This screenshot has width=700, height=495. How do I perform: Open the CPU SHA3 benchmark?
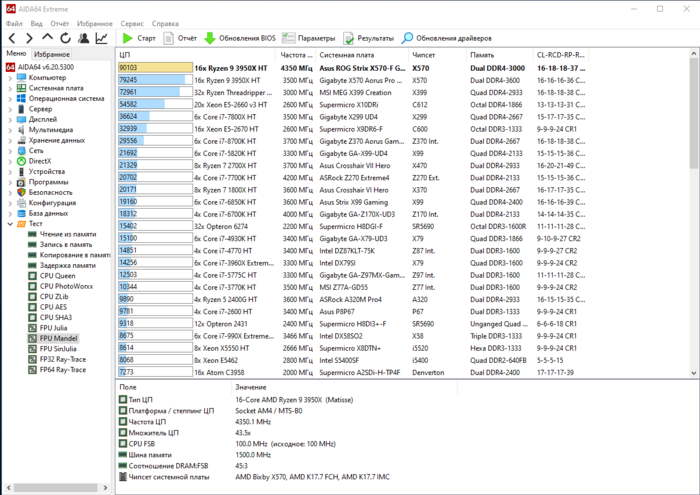tap(50, 317)
